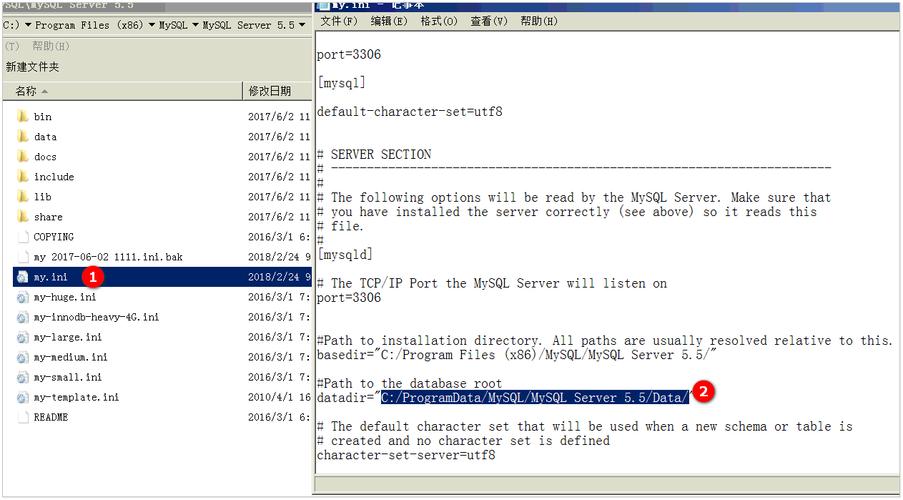Click the my-template.ini file icon
Viewport: 903px width, 500px height.
[23, 397]
